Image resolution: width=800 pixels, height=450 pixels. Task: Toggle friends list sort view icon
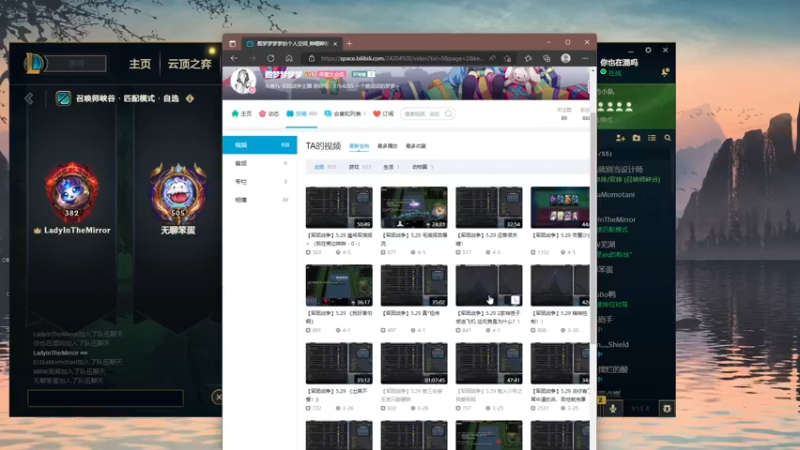[652, 138]
